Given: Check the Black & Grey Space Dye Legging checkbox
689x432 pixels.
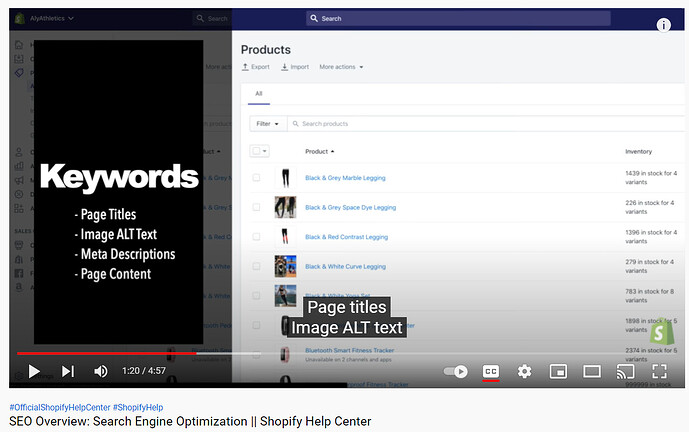Looking at the screenshot, I should click(256, 207).
